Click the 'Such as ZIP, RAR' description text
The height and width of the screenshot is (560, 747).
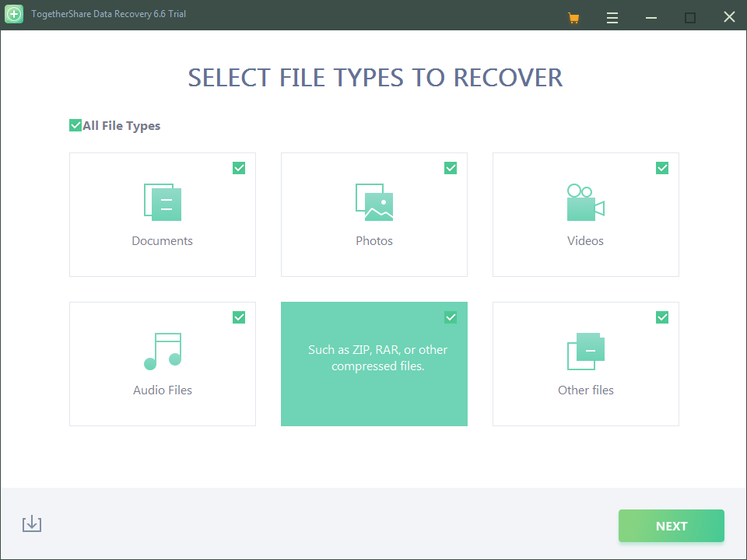click(378, 358)
